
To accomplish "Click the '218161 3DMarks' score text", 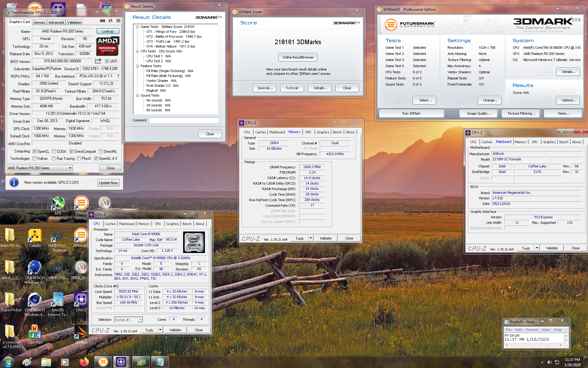I will point(298,42).
